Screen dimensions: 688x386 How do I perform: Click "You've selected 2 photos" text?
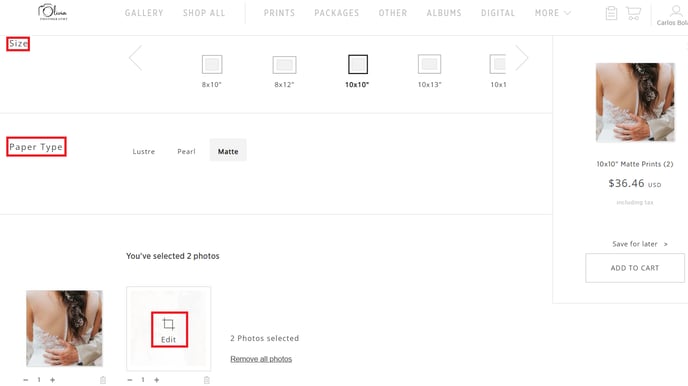tap(173, 256)
